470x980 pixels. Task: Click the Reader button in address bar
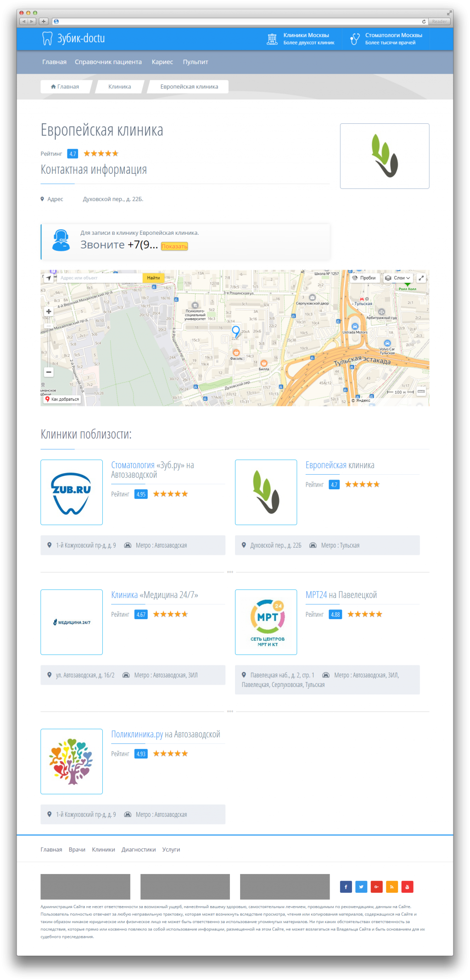(439, 22)
